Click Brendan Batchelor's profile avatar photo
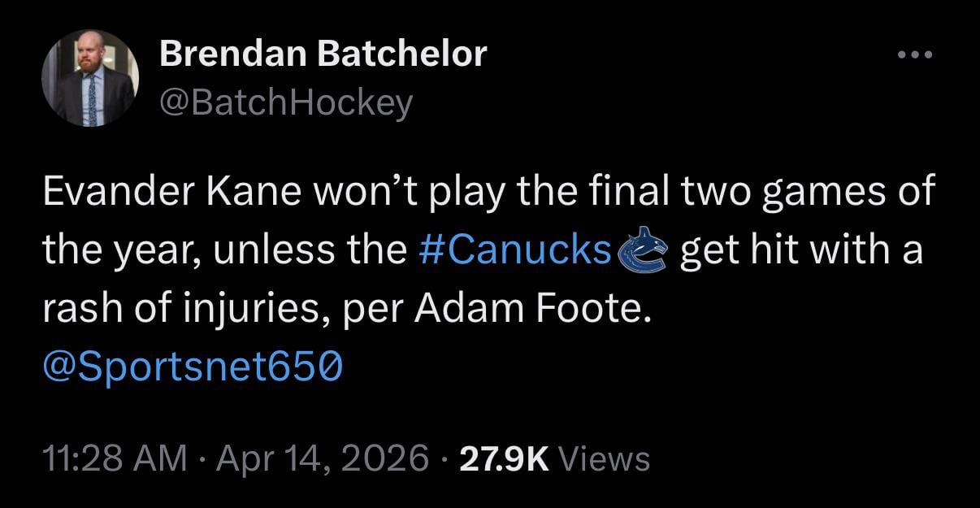Viewport: 980px width, 508px height. (90, 79)
